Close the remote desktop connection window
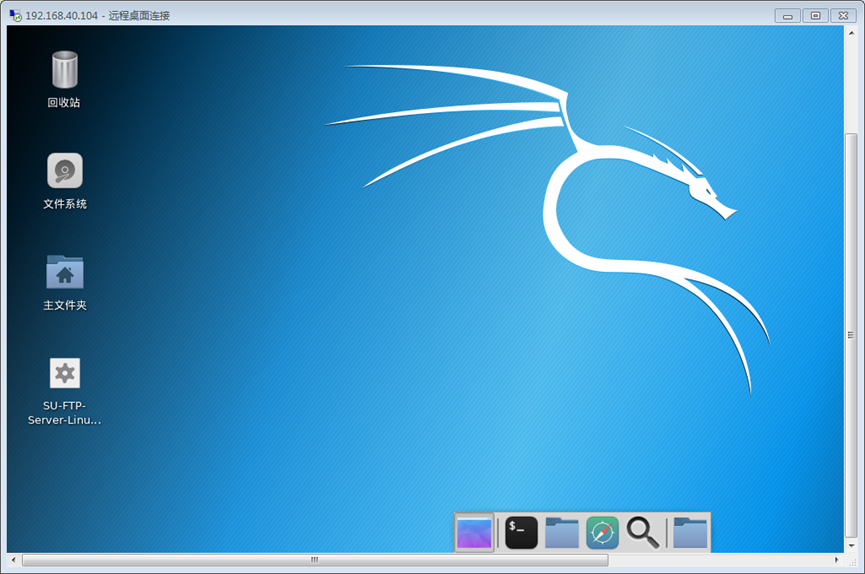This screenshot has height=574, width=865. (x=843, y=16)
